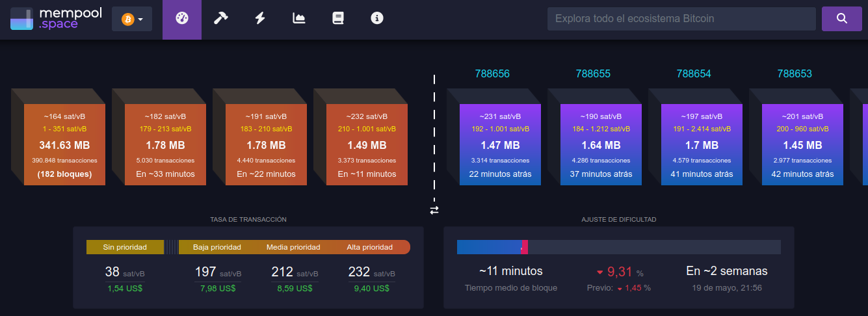Click the '(182 bloques)' label

(x=64, y=174)
